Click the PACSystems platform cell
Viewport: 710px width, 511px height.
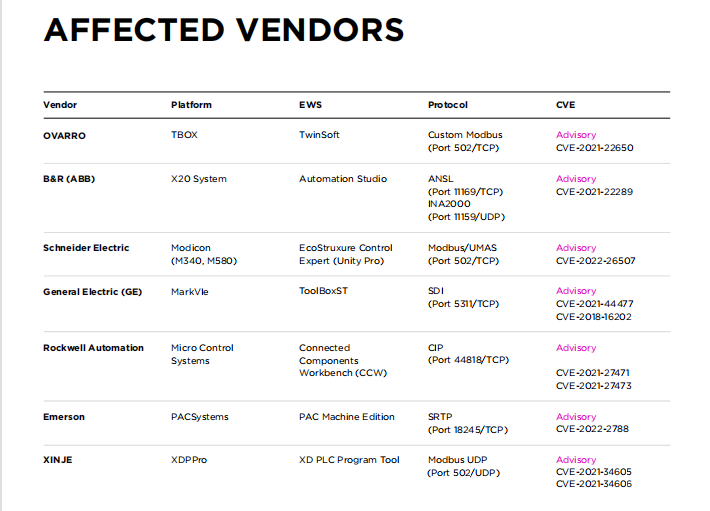(x=200, y=417)
